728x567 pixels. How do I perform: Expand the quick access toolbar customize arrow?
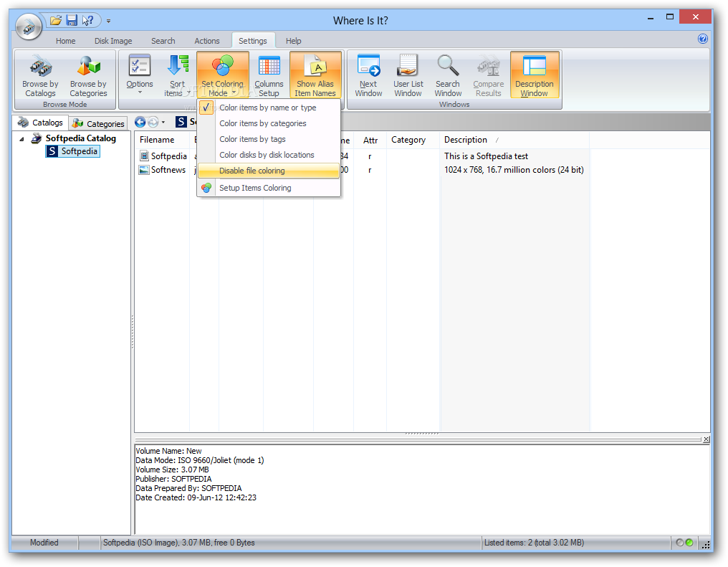(x=108, y=21)
